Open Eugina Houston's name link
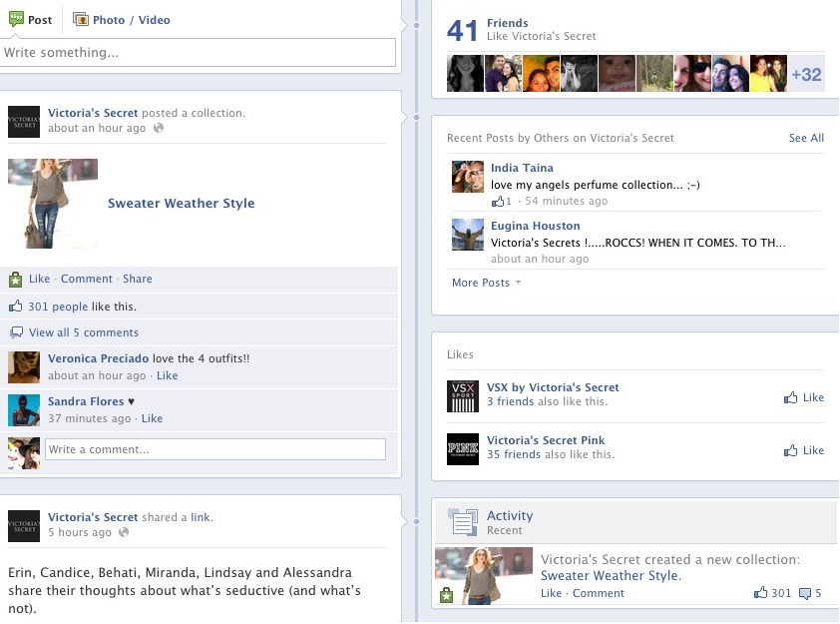Screen dimensions: 840x624 pyautogui.click(x=535, y=226)
